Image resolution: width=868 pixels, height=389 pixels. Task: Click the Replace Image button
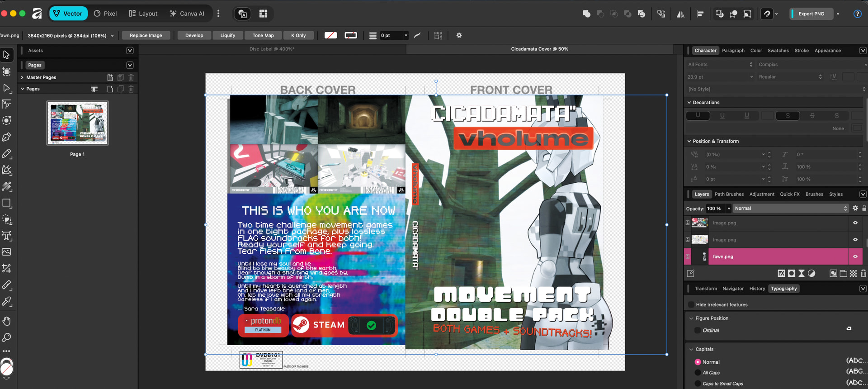[x=146, y=35]
